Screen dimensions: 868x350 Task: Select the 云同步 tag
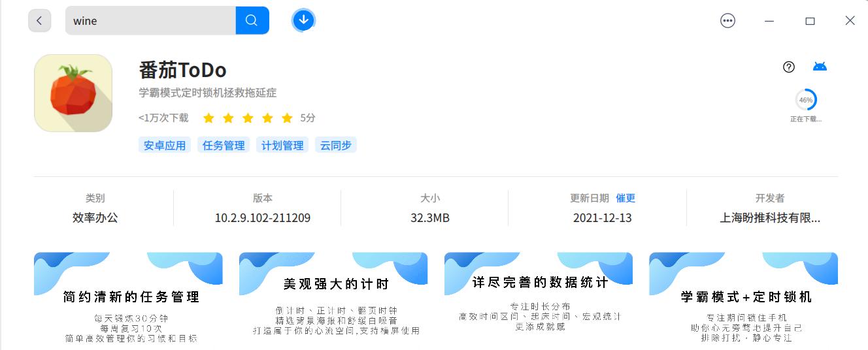(x=335, y=145)
